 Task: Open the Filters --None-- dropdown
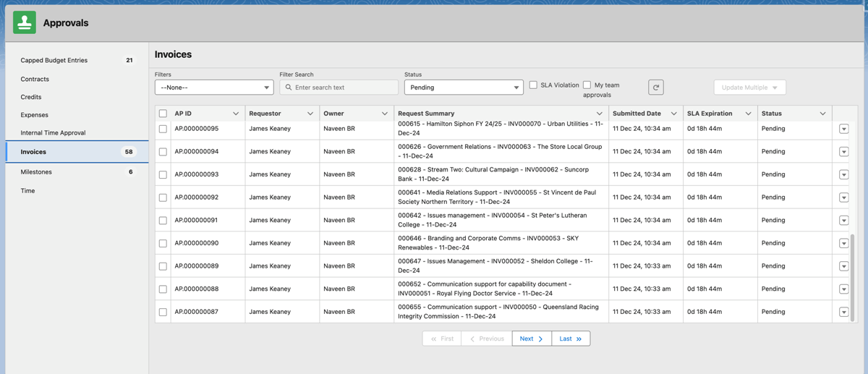[214, 88]
